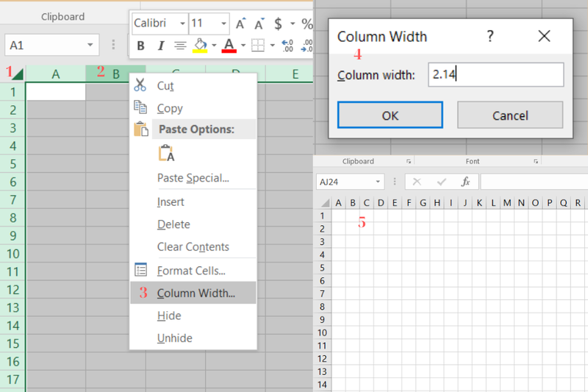Screen dimensions: 588x392
Task: Select column A header in the right sheet
Action: 338,203
